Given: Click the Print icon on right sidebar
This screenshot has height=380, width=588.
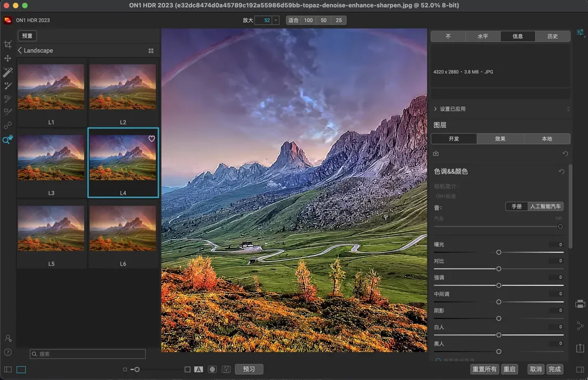Looking at the screenshot, I should pyautogui.click(x=580, y=304).
